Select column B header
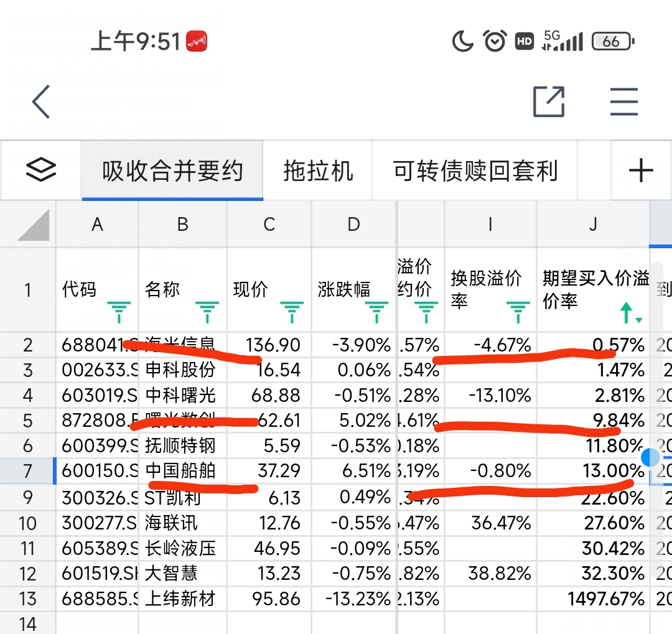 point(183,224)
